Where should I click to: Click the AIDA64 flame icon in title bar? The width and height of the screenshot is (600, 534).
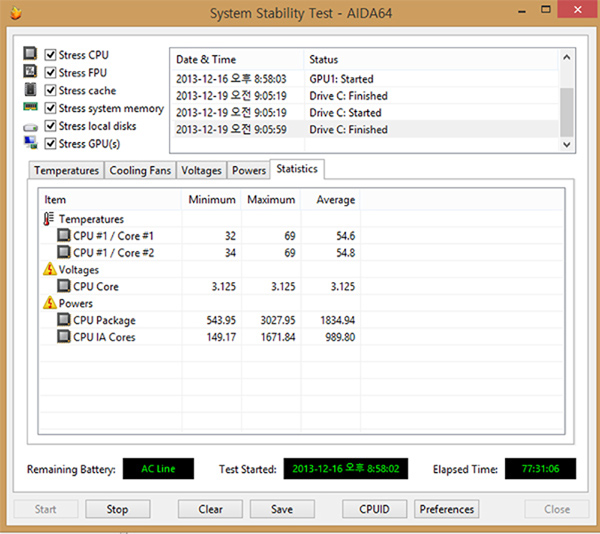point(16,13)
